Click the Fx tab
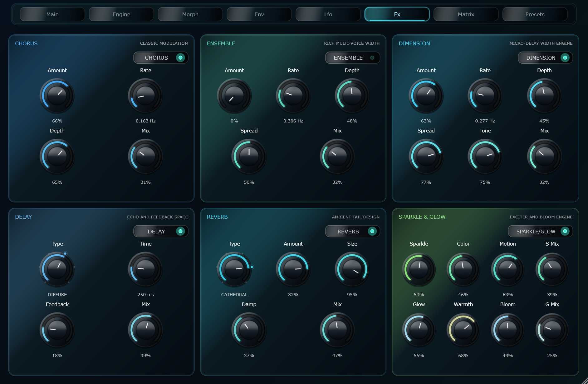Image resolution: width=588 pixels, height=384 pixels. 397,14
